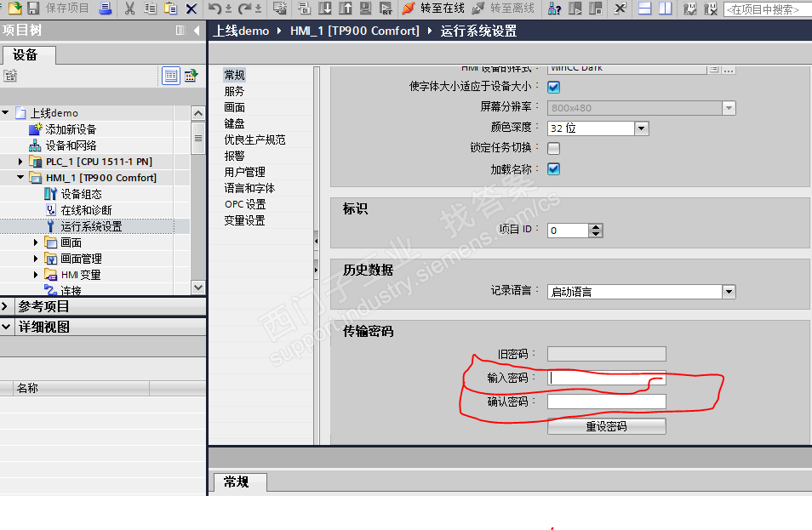Click the start simulation monitor icon

[x=366, y=8]
